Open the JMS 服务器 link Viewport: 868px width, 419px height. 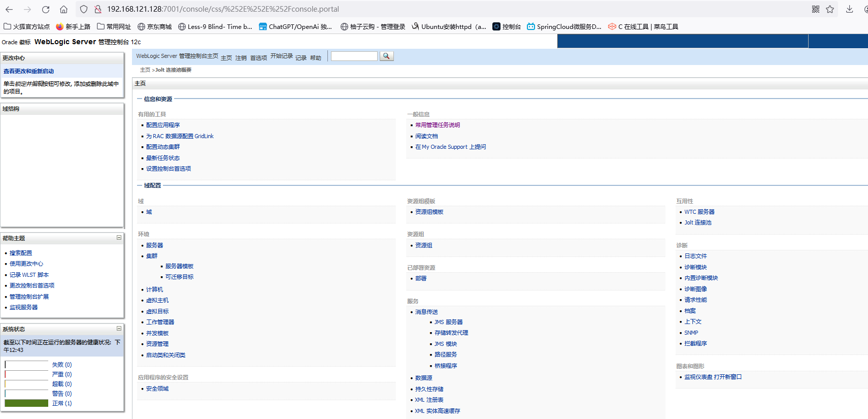[448, 322]
